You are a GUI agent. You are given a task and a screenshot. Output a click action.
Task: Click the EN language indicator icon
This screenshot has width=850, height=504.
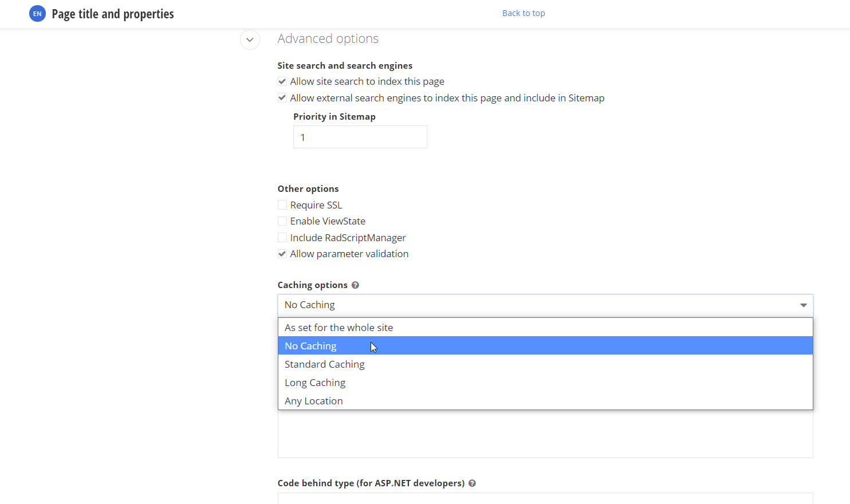click(x=37, y=13)
